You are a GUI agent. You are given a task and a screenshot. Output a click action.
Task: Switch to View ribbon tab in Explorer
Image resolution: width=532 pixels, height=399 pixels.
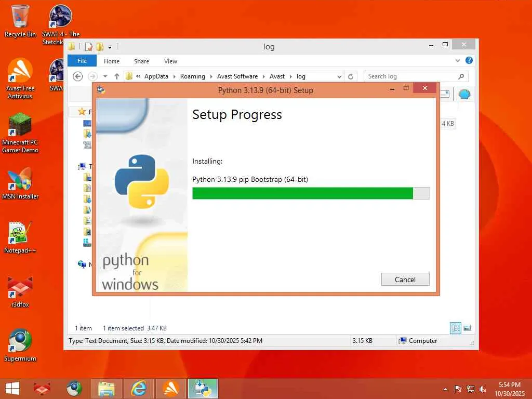[170, 61]
